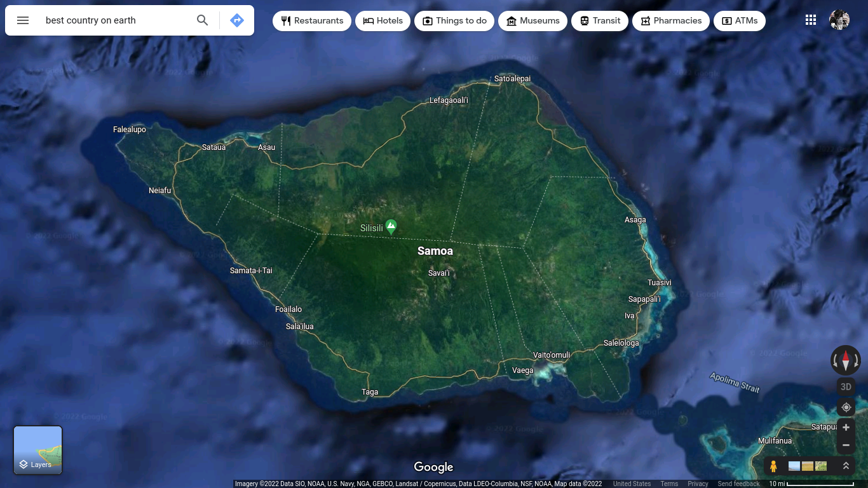The image size is (868, 488).
Task: Filter by Restaurants
Action: pyautogui.click(x=312, y=21)
